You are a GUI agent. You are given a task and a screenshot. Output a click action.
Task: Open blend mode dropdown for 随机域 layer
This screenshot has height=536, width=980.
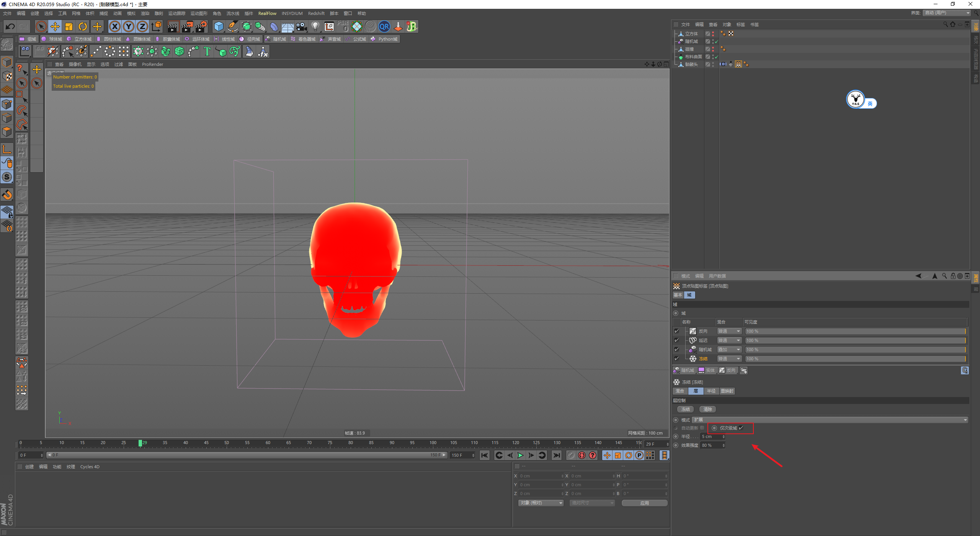[x=729, y=350]
